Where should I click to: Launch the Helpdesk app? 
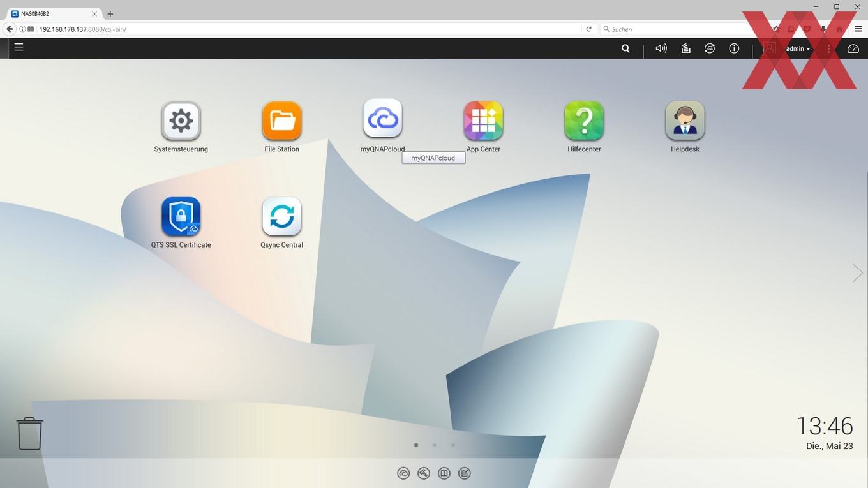685,121
